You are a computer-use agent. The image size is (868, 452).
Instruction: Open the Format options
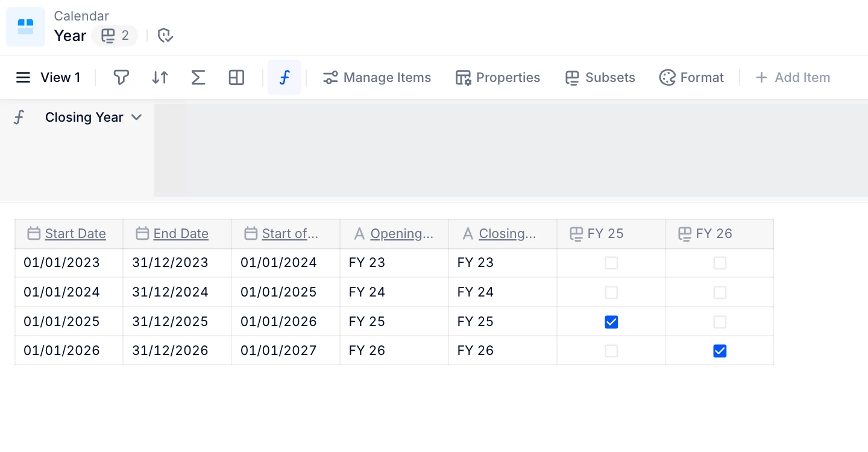[x=691, y=78]
